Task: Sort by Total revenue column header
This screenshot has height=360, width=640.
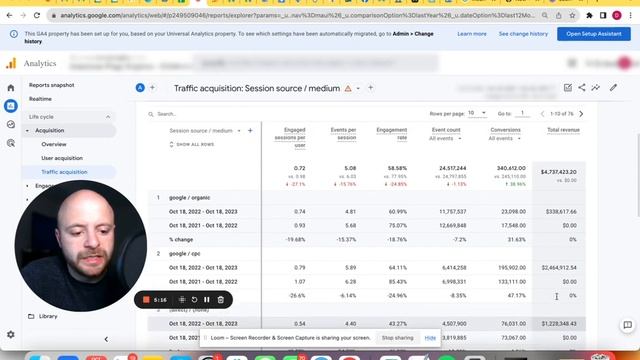Action: (x=563, y=130)
